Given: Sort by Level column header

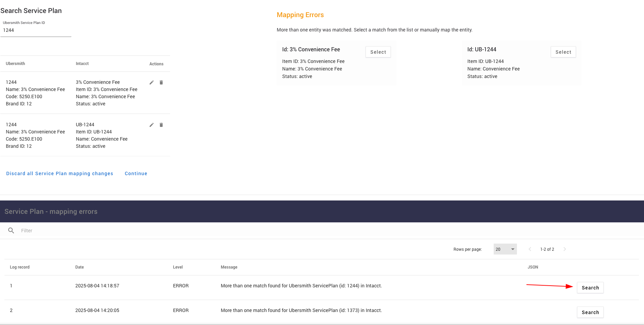Looking at the screenshot, I should [178, 267].
